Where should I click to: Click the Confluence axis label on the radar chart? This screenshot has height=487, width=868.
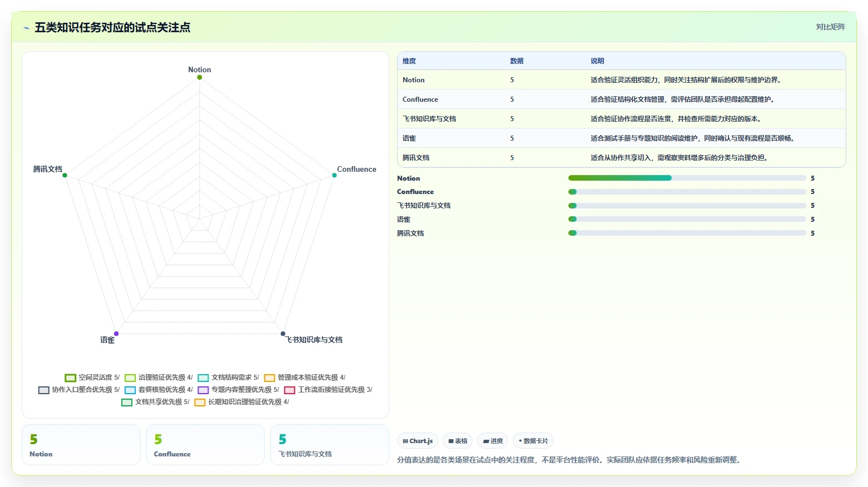(x=356, y=169)
